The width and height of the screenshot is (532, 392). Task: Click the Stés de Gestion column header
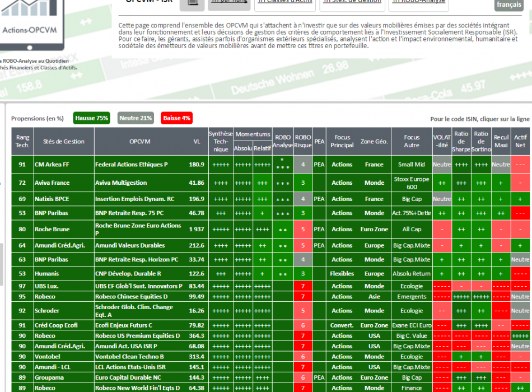click(64, 141)
